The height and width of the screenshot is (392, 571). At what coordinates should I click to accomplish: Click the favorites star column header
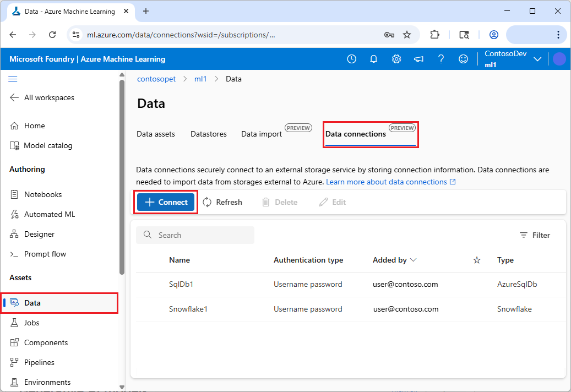(477, 260)
